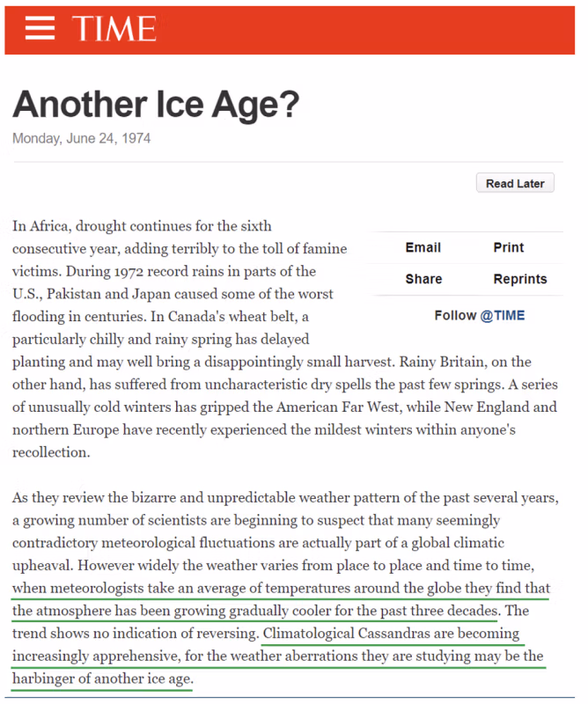Screen dimensions: 588x704
Task: Open the hamburger menu in the header
Action: coord(40,29)
